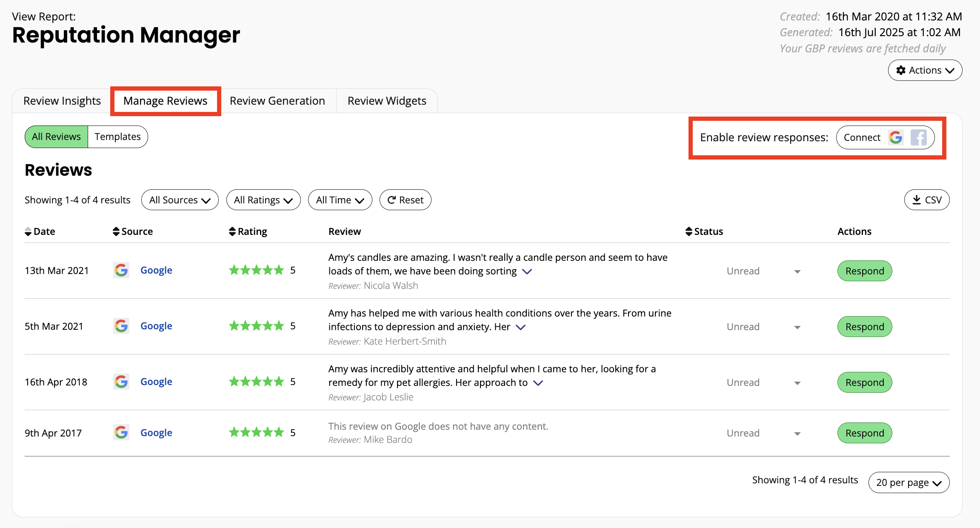Viewport: 980px width, 528px height.
Task: Open the All Sources filter dropdown
Action: 180,200
